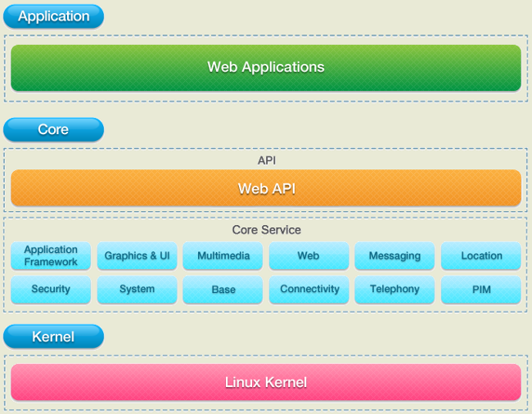Select the Web core service block
This screenshot has height=414, width=532.
pos(309,255)
